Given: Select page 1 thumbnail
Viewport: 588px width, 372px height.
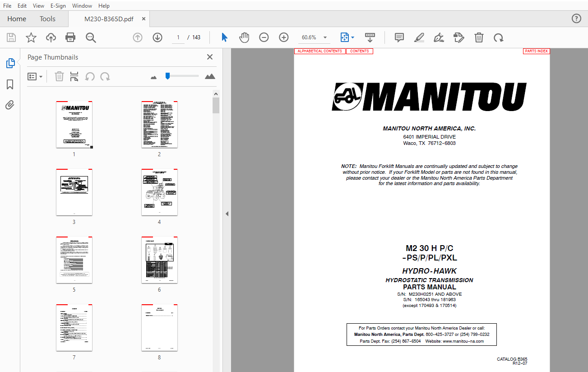Looking at the screenshot, I should click(x=74, y=124).
